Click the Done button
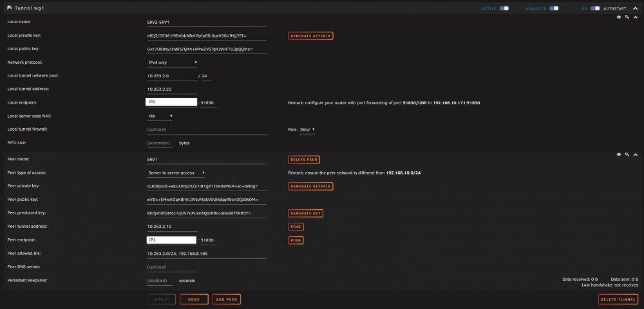This screenshot has height=309, width=644. (x=194, y=299)
